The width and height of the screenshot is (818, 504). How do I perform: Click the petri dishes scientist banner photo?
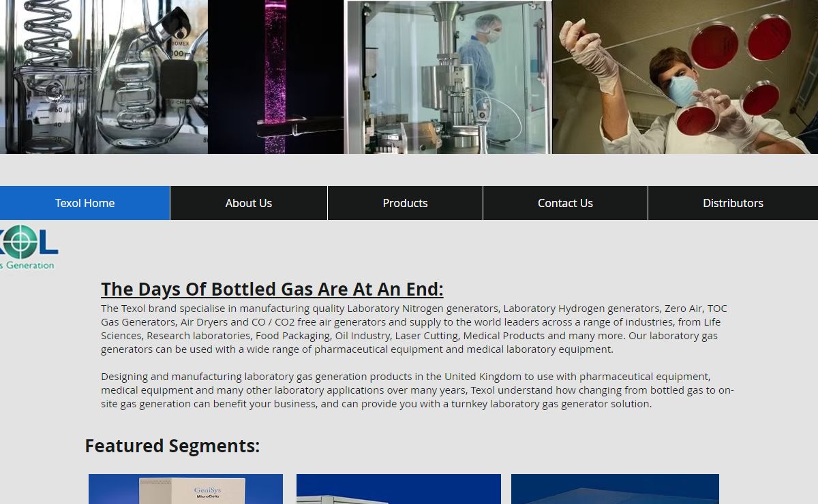point(685,77)
